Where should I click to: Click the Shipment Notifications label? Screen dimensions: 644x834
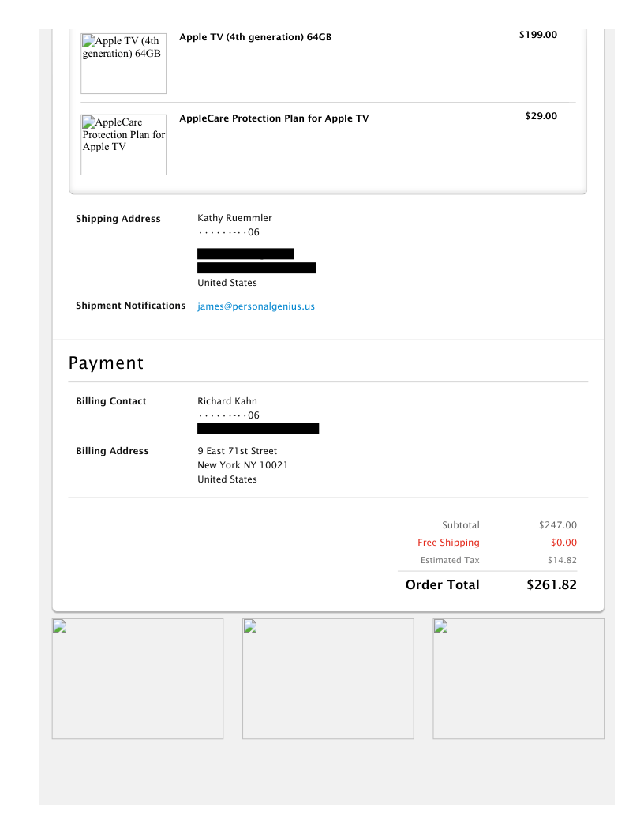coord(131,306)
